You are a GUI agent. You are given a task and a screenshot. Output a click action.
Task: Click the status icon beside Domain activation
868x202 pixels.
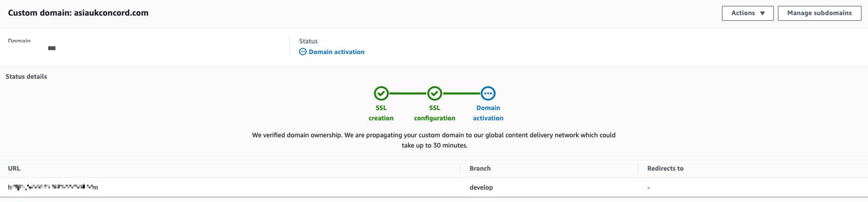click(x=303, y=52)
